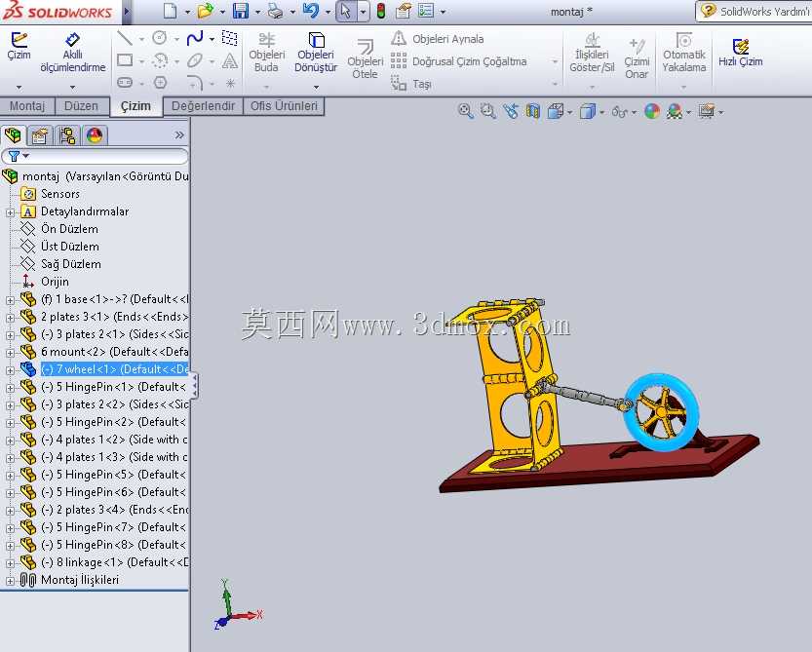Click the Section View icon
Screen dimensions: 812x652
pos(533,111)
